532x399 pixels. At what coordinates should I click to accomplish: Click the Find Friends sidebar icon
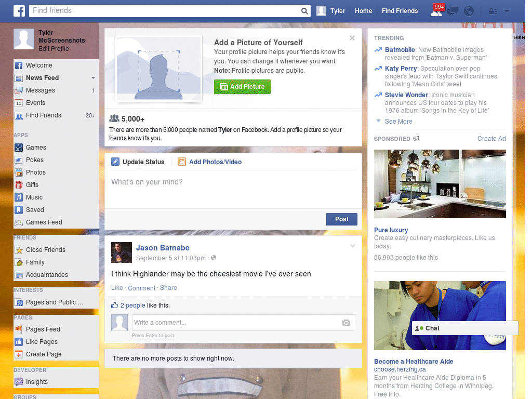tap(19, 115)
